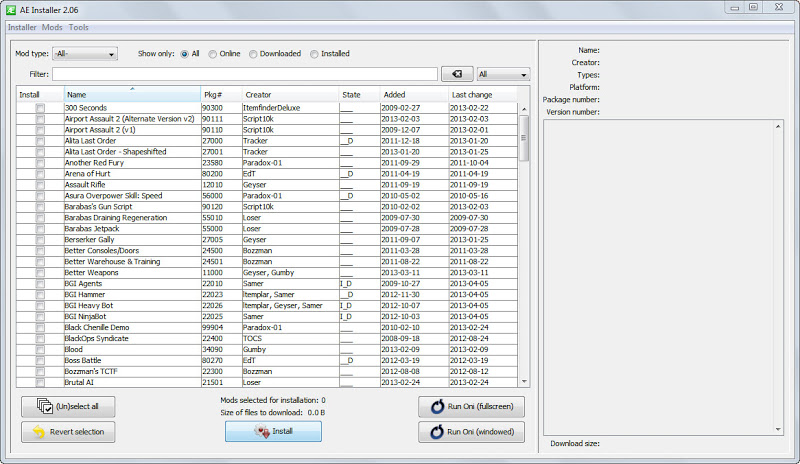Viewport: 800px width, 464px height.
Task: Select the 'Brutal AI' row
Action: point(267,382)
